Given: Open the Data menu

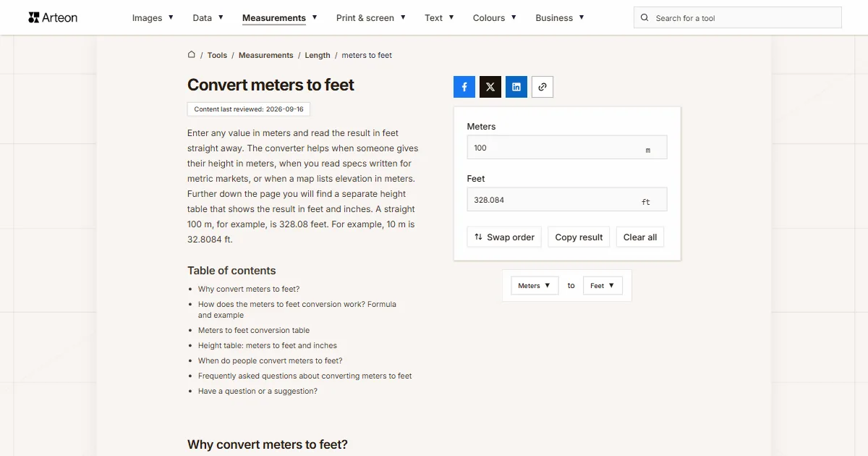Looking at the screenshot, I should pos(208,18).
